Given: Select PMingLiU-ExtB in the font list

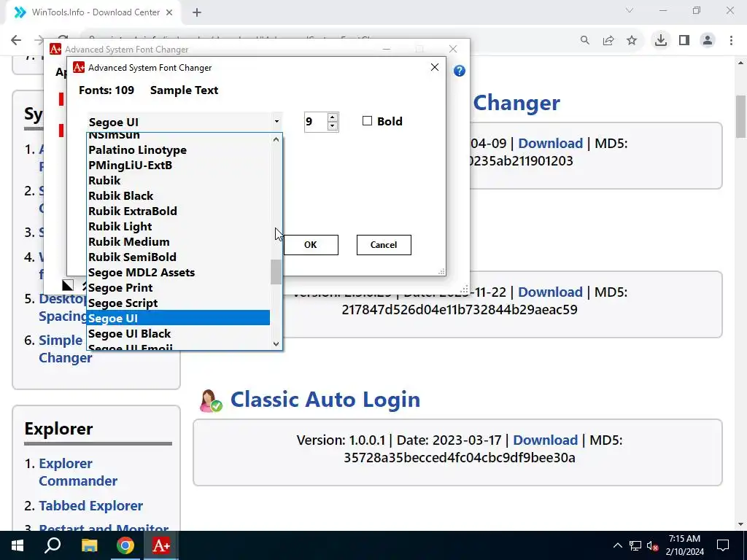Looking at the screenshot, I should [x=178, y=166].
